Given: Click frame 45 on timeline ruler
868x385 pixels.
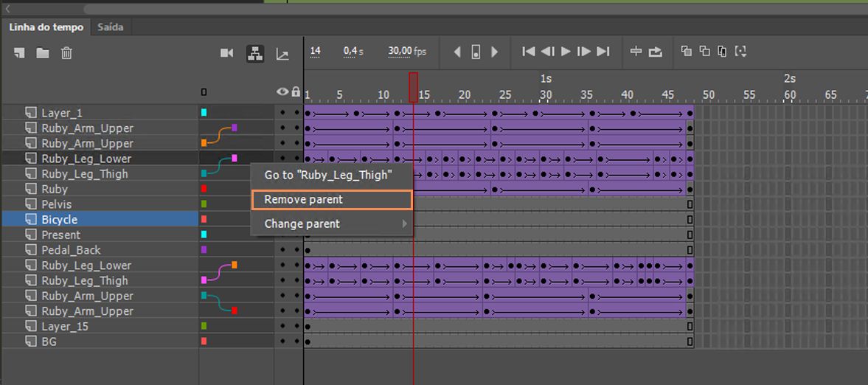Looking at the screenshot, I should [667, 94].
